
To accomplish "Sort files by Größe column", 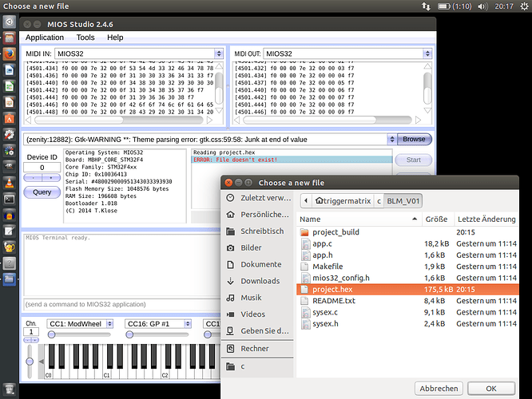I will (x=438, y=219).
